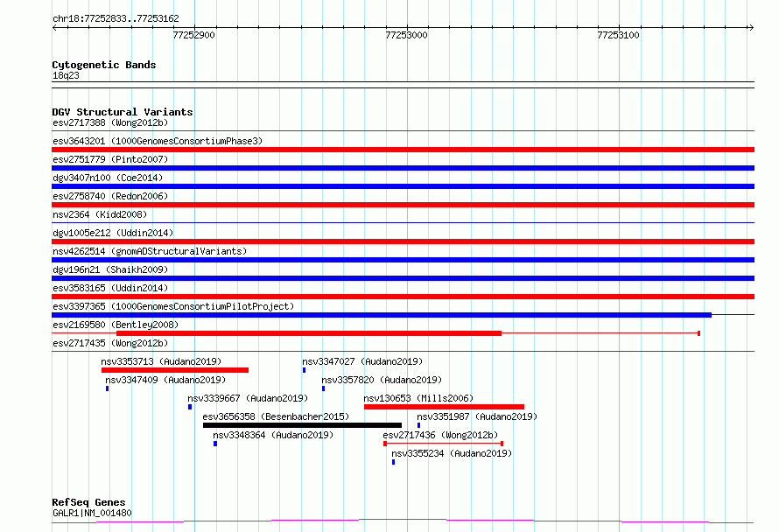The image size is (779, 532).
Task: Select the esv3397365 thick blue bar
Action: pyautogui.click(x=382, y=315)
